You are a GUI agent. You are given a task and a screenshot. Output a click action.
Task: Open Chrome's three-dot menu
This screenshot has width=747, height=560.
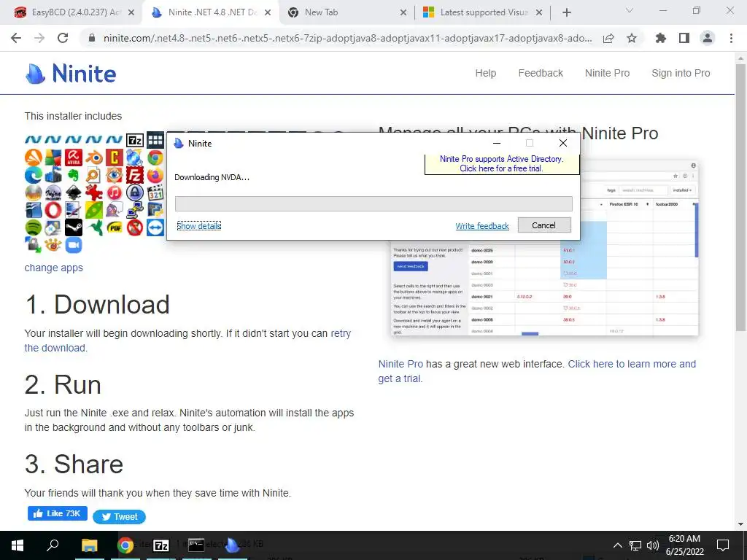(x=731, y=38)
